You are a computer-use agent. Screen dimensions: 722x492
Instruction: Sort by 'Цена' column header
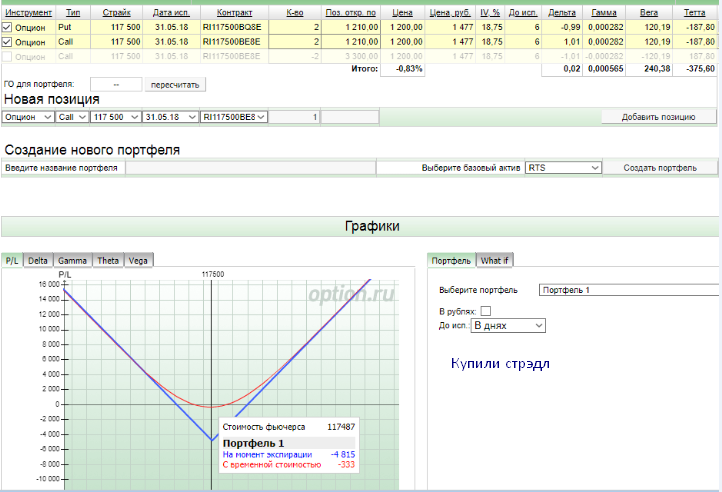(x=402, y=12)
